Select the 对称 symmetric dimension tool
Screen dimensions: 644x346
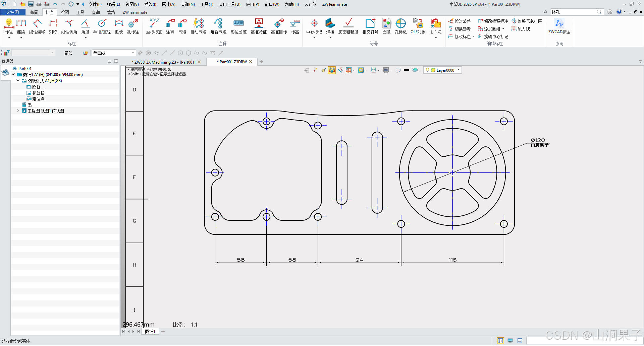pos(53,26)
